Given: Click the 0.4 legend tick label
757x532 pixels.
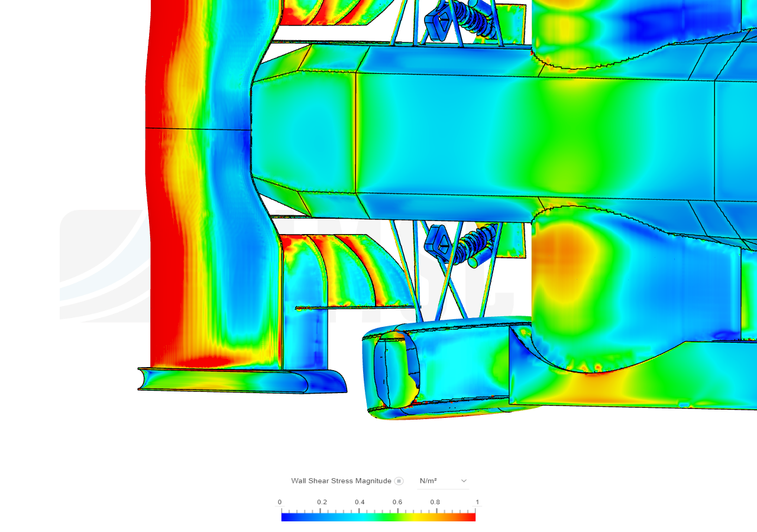Looking at the screenshot, I should [360, 502].
